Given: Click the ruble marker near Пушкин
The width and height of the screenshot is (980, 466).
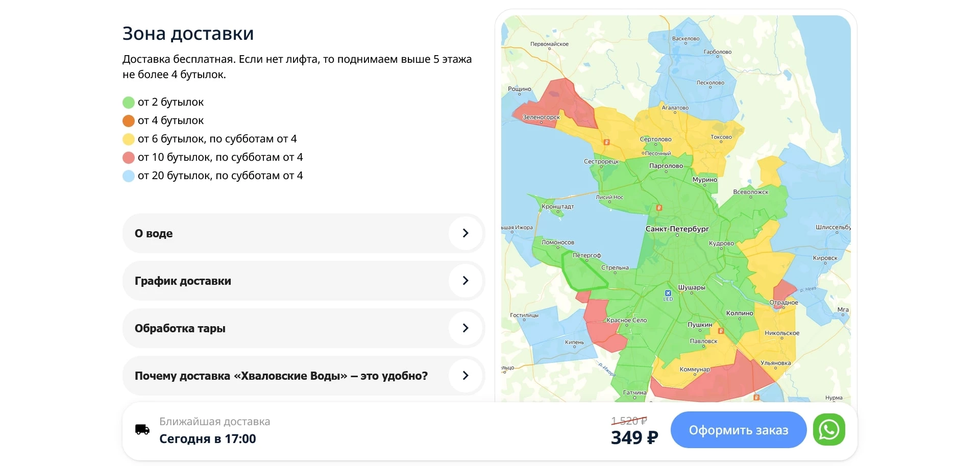Looking at the screenshot, I should coord(721,331).
